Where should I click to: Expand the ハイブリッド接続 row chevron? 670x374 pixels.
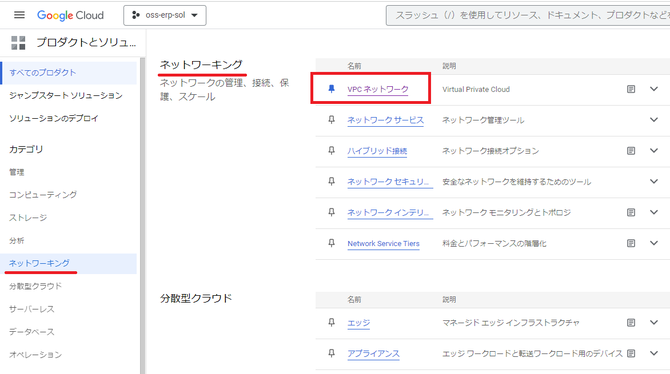point(654,150)
